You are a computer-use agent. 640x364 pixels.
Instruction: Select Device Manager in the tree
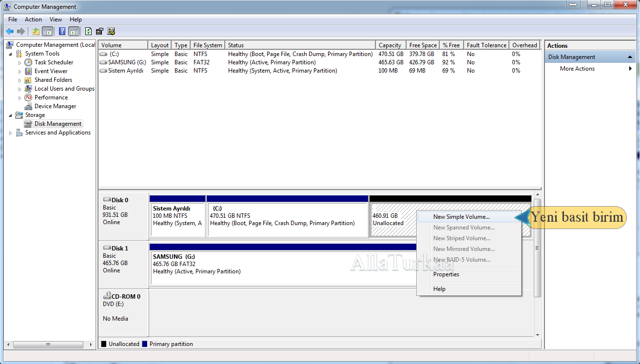pos(55,106)
